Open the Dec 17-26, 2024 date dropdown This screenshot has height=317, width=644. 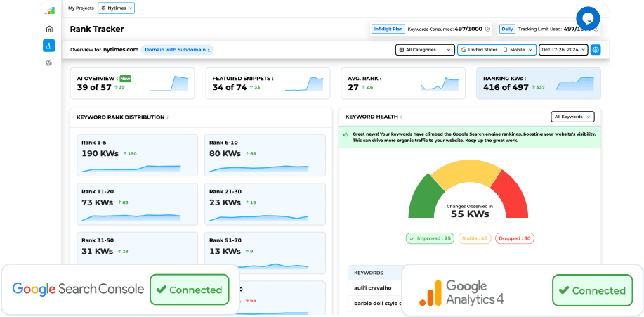[x=563, y=50]
